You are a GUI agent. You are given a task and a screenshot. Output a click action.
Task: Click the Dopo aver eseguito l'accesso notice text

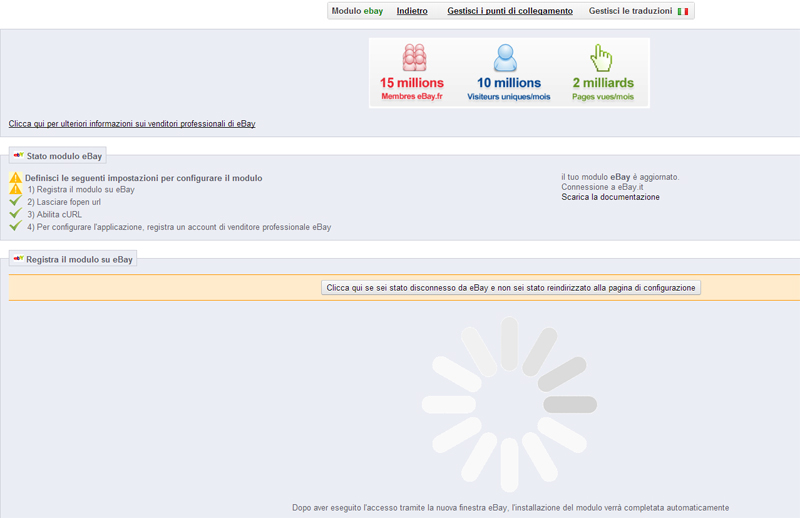pos(510,508)
